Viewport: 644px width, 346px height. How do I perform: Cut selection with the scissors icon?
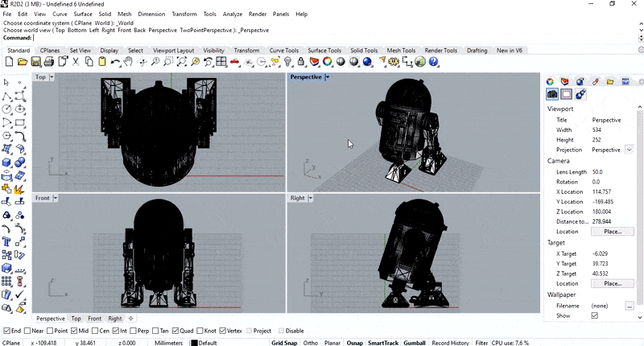[x=76, y=62]
